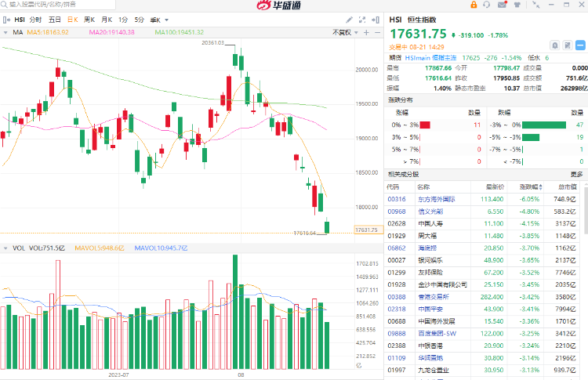Select the 分时 intraday tab
588x380 pixels.
(x=36, y=19)
